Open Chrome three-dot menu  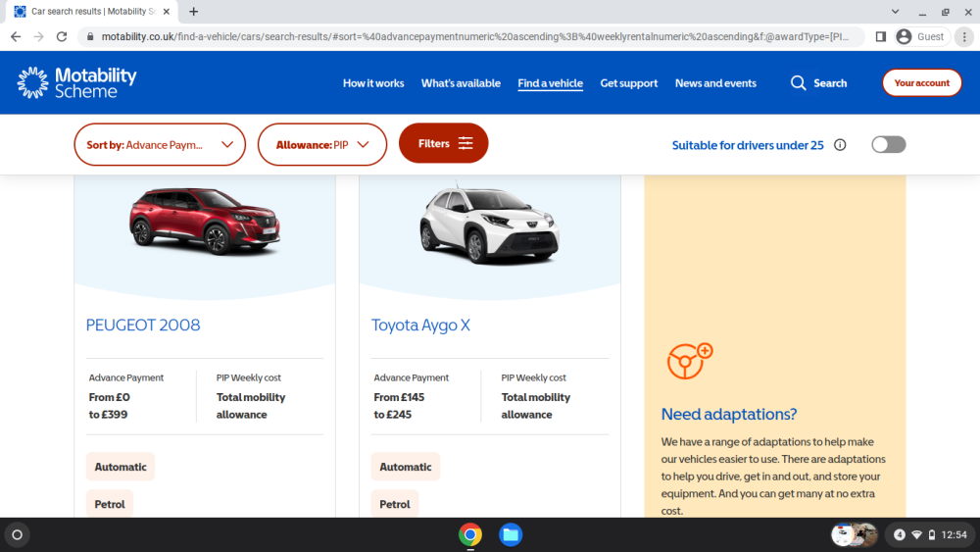[964, 37]
